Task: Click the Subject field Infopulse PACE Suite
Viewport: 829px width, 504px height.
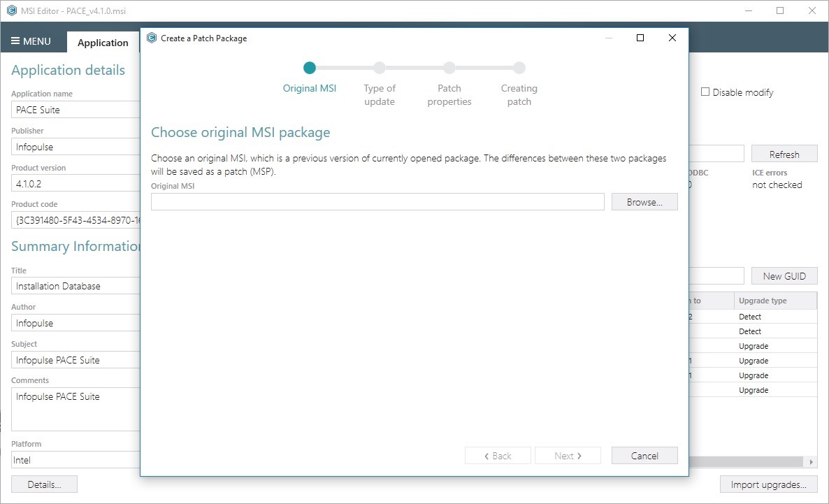Action: [75, 360]
